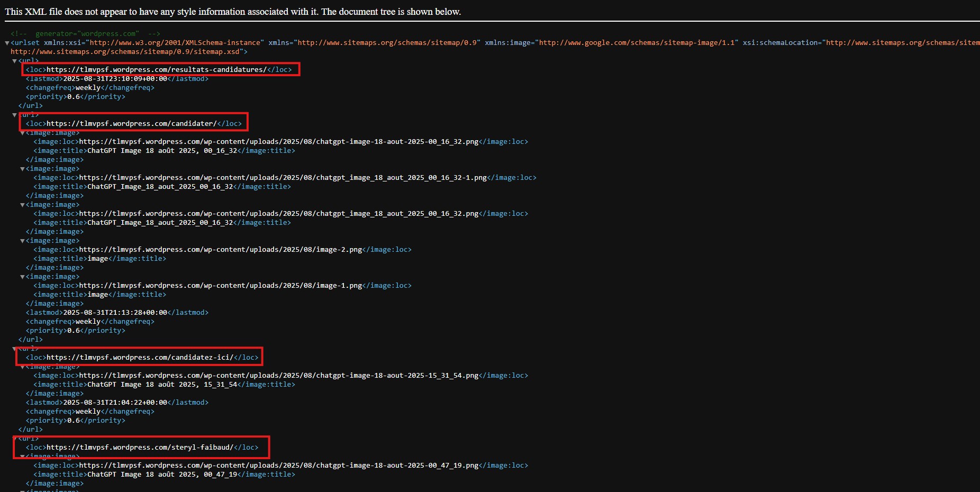Click the 15_31_54.png image:loc URL
The image size is (980, 492).
pos(278,376)
